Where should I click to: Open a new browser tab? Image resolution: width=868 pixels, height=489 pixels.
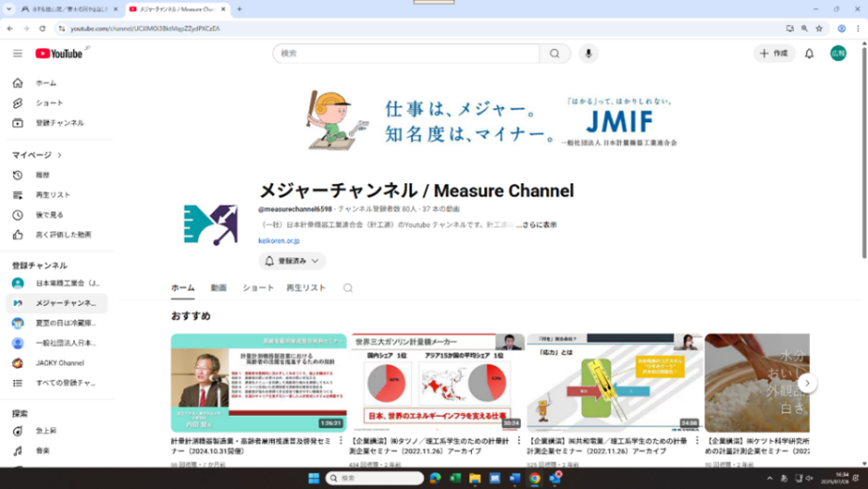[240, 9]
